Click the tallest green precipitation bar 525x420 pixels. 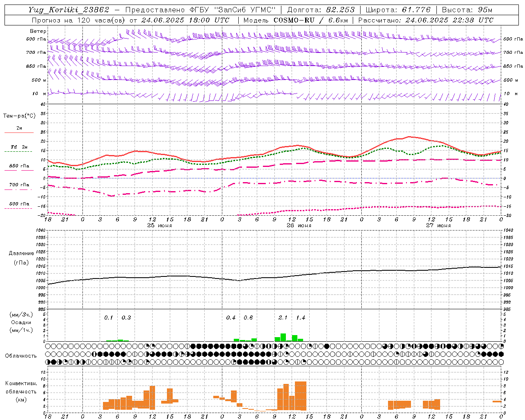coord(283,338)
